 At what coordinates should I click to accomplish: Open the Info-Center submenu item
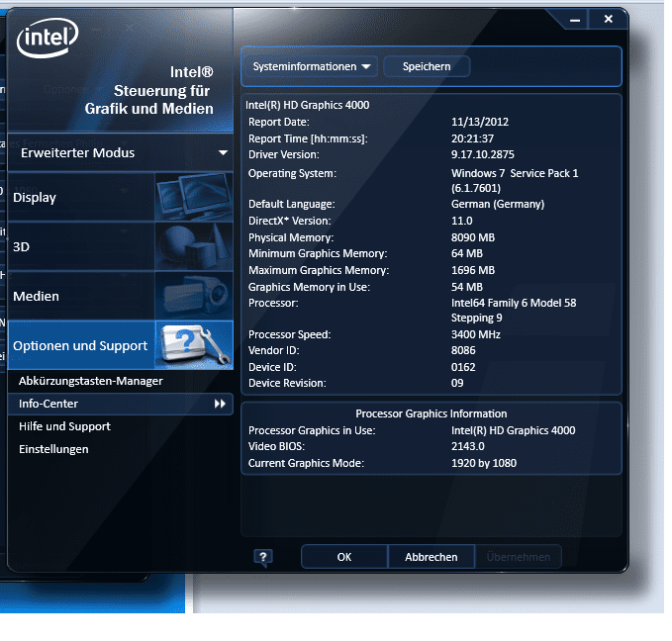pyautogui.click(x=121, y=404)
